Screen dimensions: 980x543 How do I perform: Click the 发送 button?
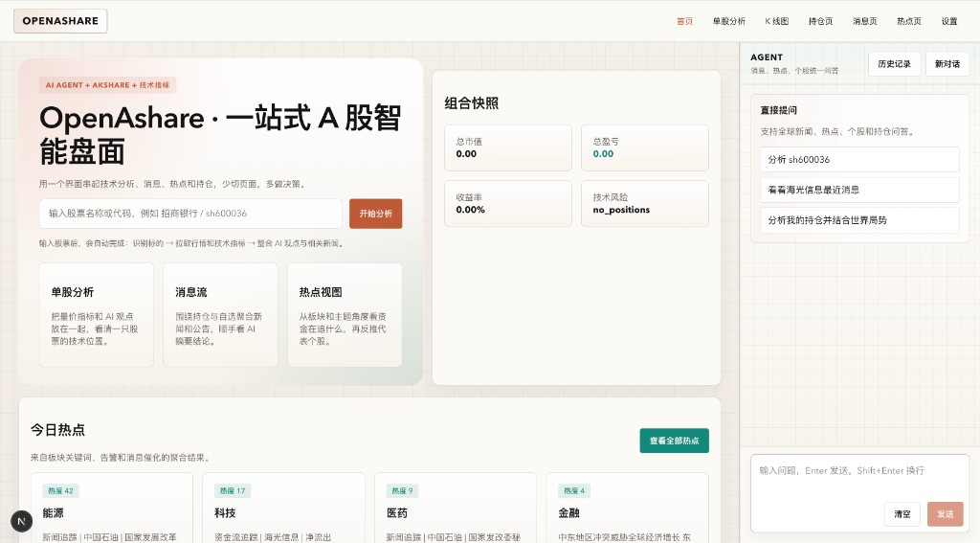coord(945,513)
